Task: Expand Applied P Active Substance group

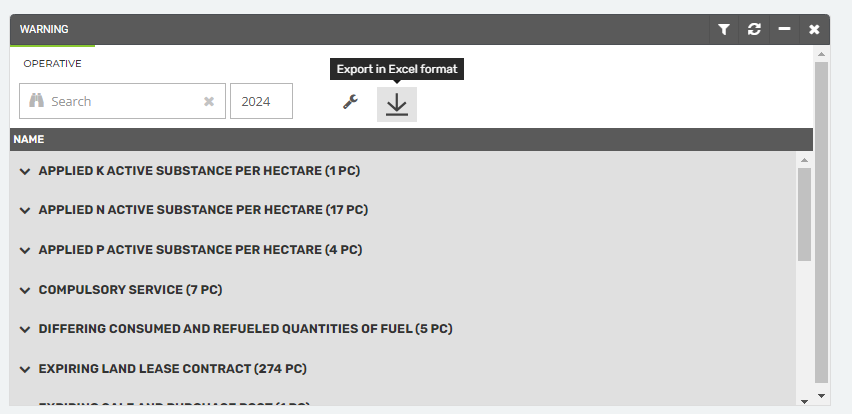Action: click(26, 250)
